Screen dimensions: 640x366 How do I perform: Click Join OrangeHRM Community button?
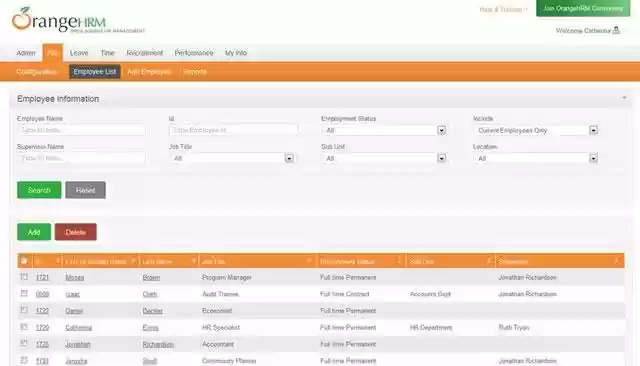[583, 8]
